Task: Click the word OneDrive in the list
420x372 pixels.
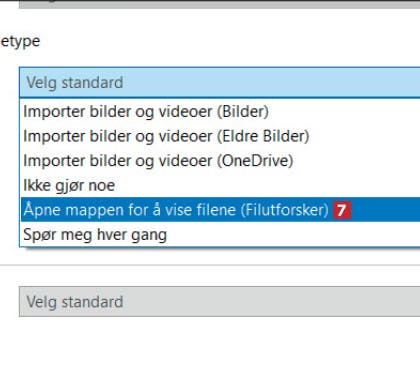Action: click(255, 161)
